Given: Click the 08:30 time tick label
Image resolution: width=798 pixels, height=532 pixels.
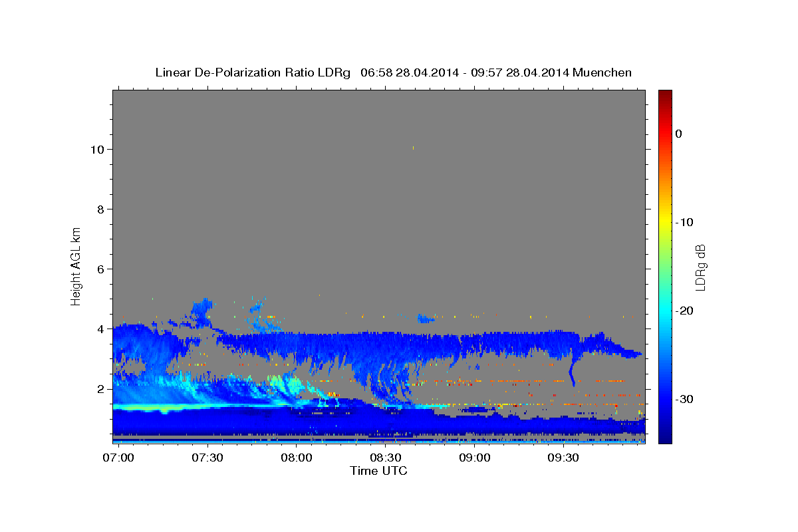Looking at the screenshot, I should click(386, 458).
